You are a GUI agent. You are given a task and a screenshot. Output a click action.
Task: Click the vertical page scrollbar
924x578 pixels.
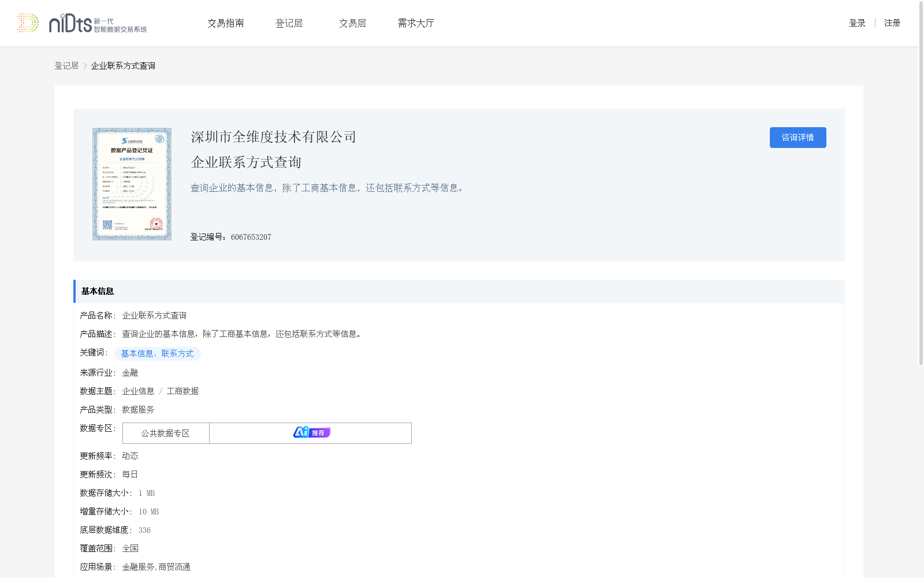[921, 184]
